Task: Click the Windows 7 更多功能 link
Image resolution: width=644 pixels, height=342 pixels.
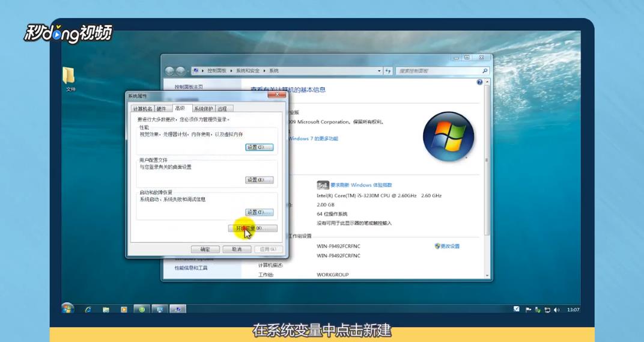Action: (313, 138)
